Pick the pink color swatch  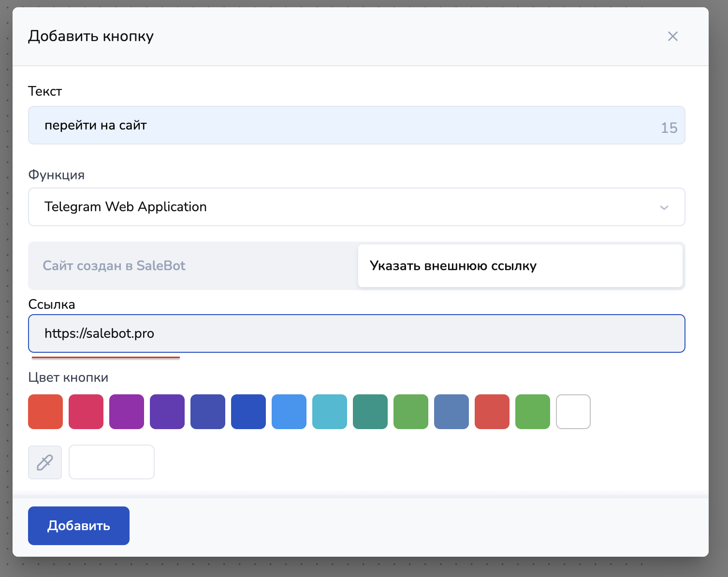point(86,412)
